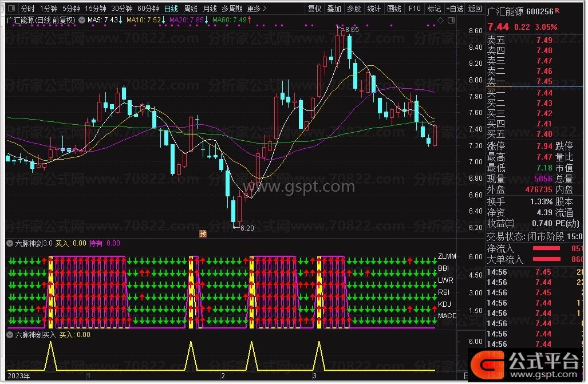Click the 返回 back button
588x384 pixels.
475,8
